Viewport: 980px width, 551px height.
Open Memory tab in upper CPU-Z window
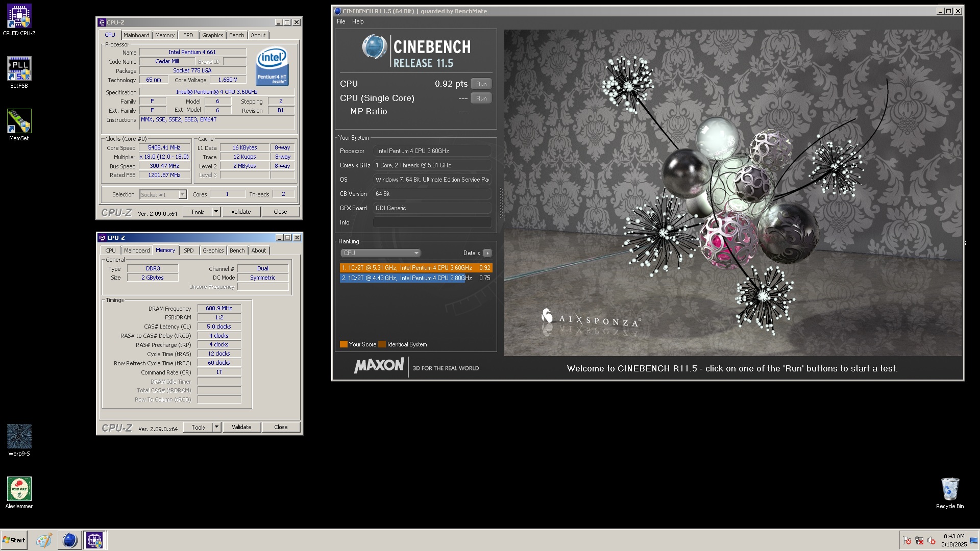tap(165, 35)
